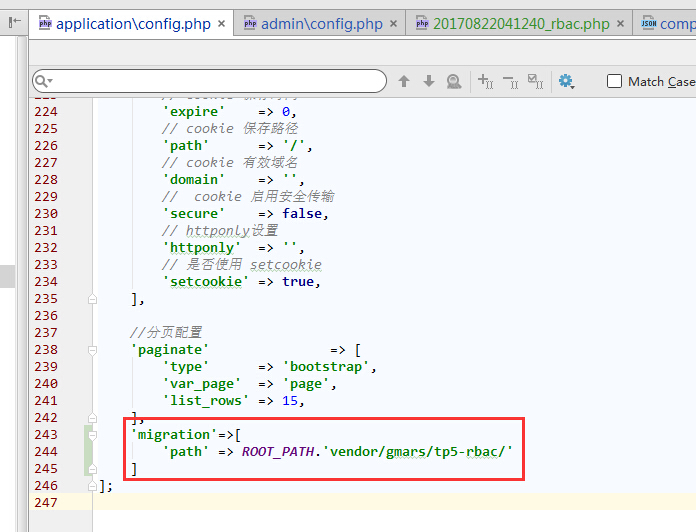The image size is (696, 532).
Task: Enable the Match Case checkbox
Action: click(x=615, y=82)
